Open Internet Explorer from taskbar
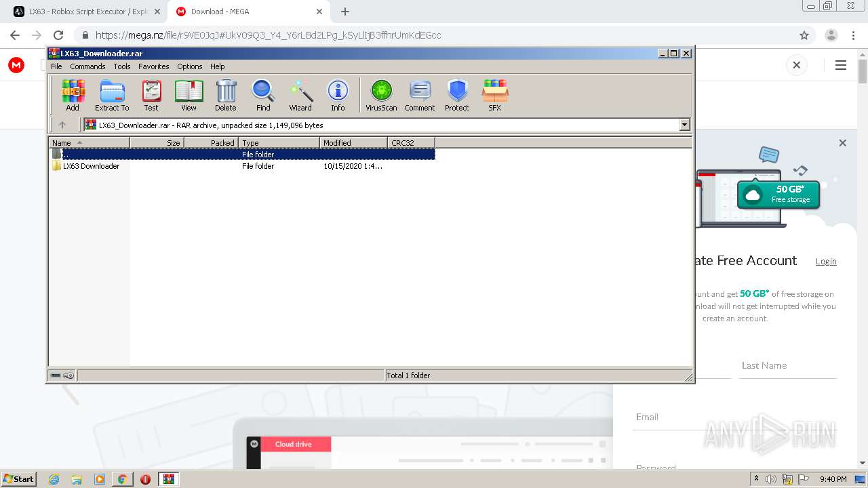868x488 pixels. click(54, 479)
